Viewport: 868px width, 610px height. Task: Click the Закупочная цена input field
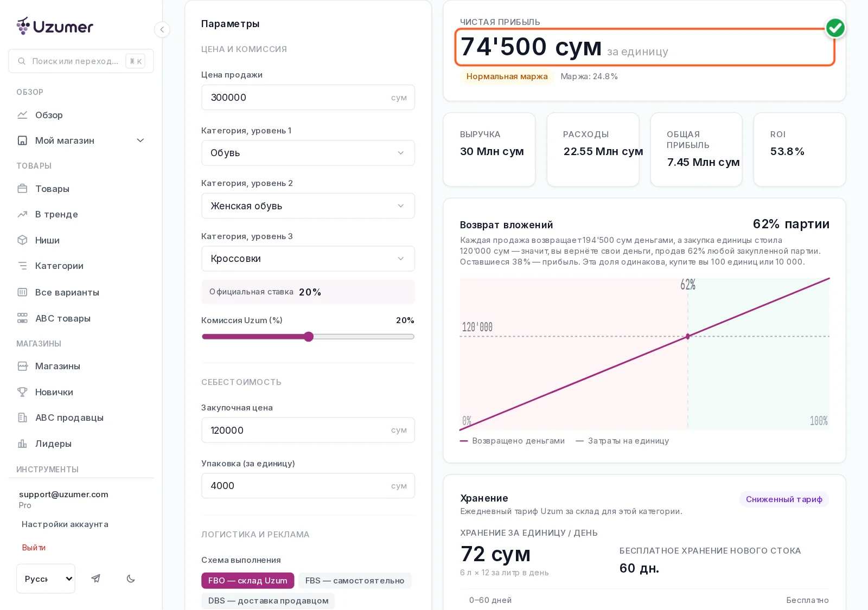(308, 431)
